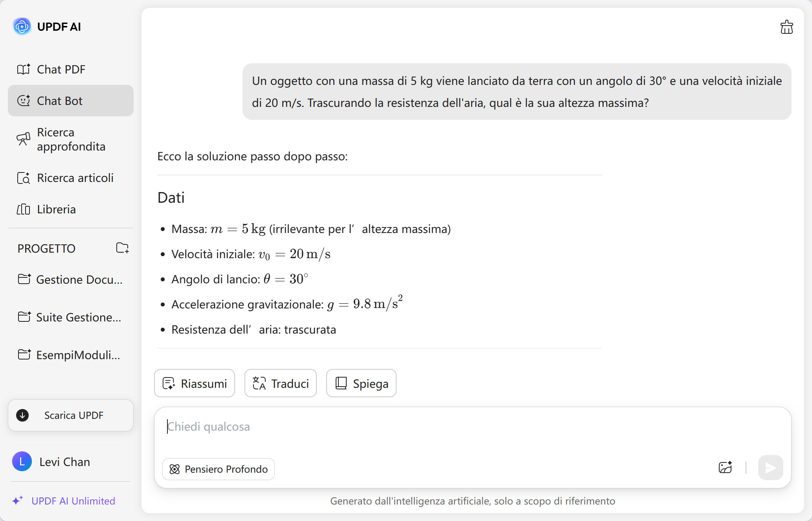Screen dimensions: 812x521
Task: Attach an image with the picture icon
Action: coord(725,468)
